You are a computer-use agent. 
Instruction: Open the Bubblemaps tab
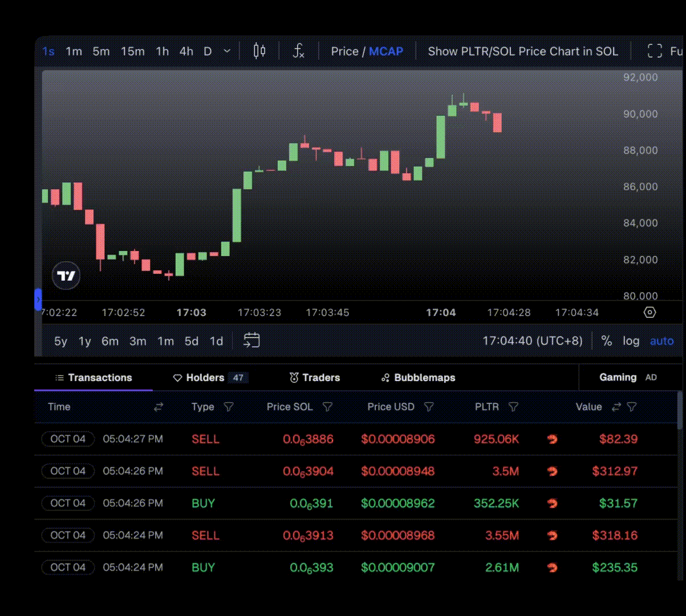coord(418,378)
